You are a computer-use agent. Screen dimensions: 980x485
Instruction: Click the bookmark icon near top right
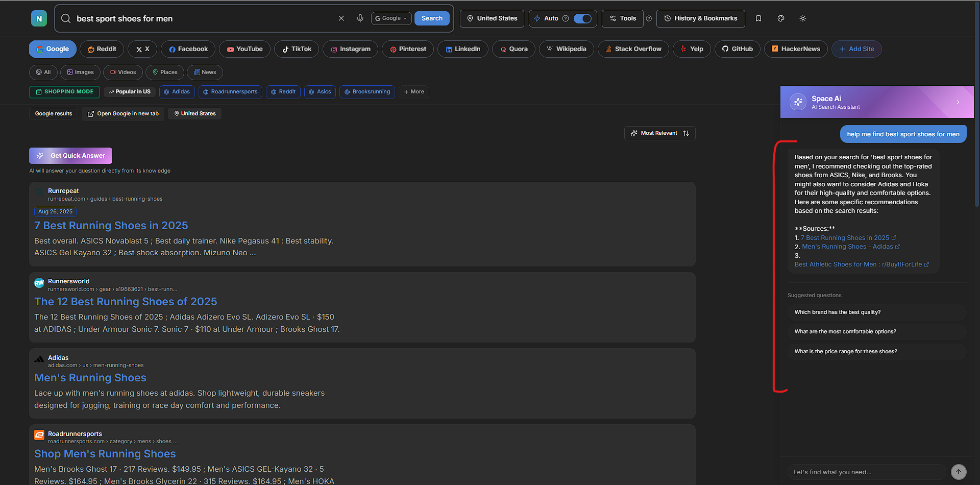tap(758, 18)
